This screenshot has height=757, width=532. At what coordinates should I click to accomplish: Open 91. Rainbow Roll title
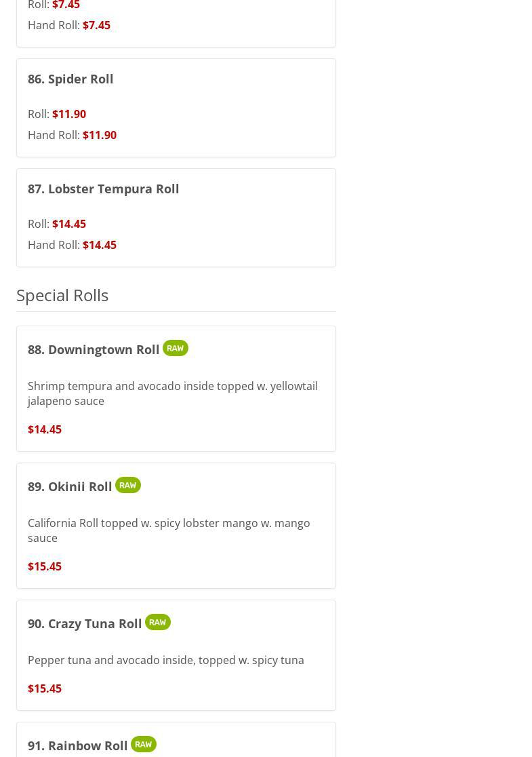pyautogui.click(x=78, y=745)
